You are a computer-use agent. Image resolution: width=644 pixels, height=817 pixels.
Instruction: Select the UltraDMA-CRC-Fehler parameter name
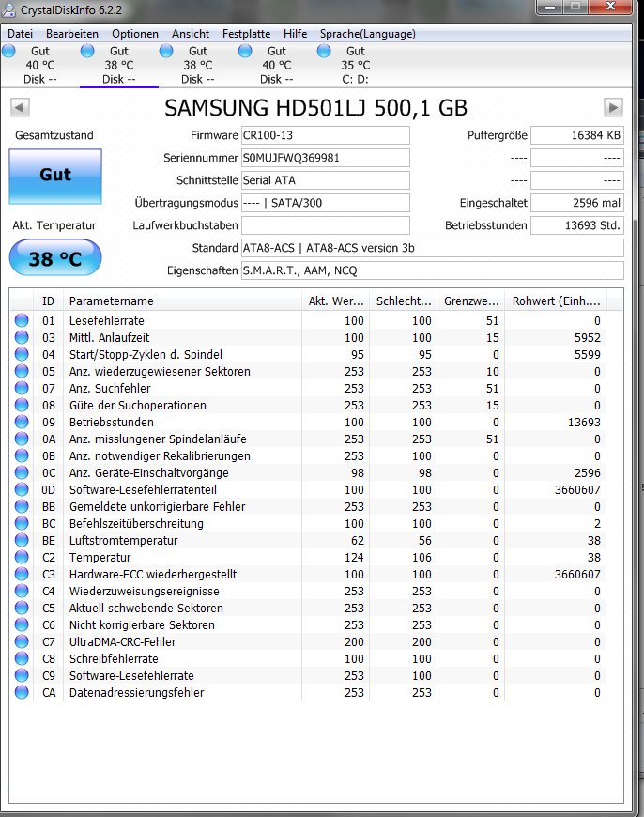[122, 642]
